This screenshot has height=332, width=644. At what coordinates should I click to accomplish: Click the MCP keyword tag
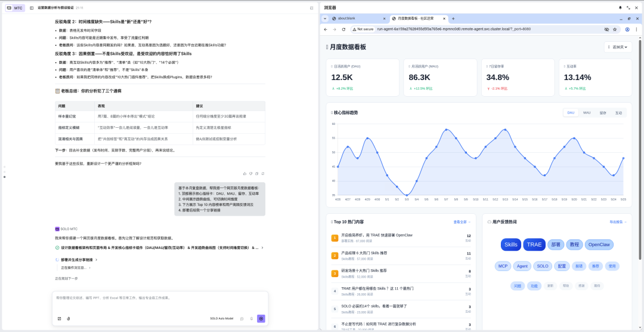(x=503, y=266)
